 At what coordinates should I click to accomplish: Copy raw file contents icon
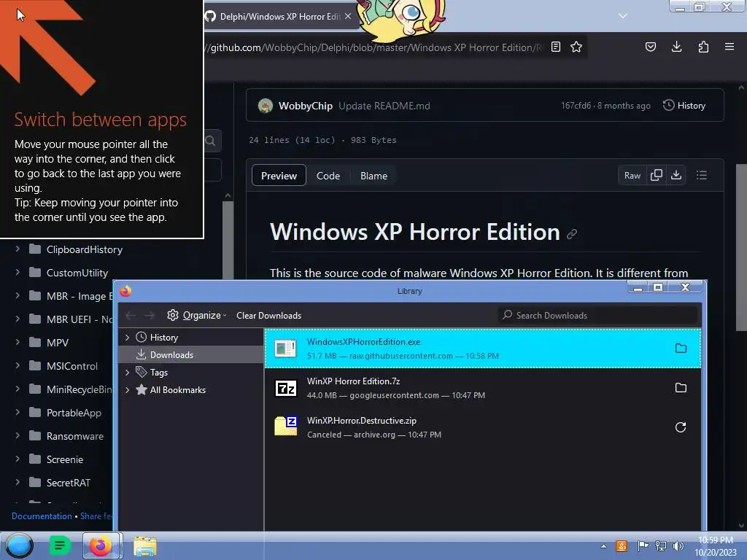pyautogui.click(x=656, y=175)
